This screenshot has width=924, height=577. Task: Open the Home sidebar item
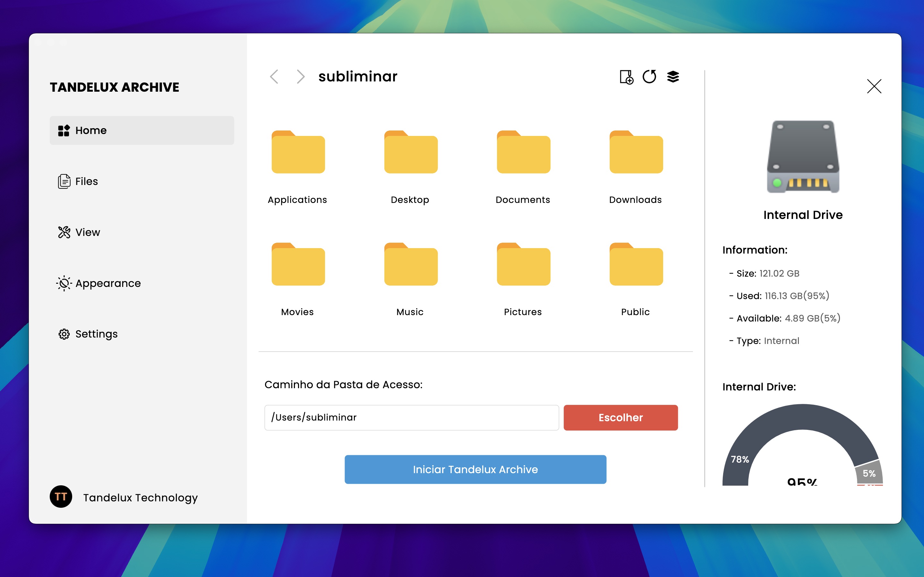142,130
